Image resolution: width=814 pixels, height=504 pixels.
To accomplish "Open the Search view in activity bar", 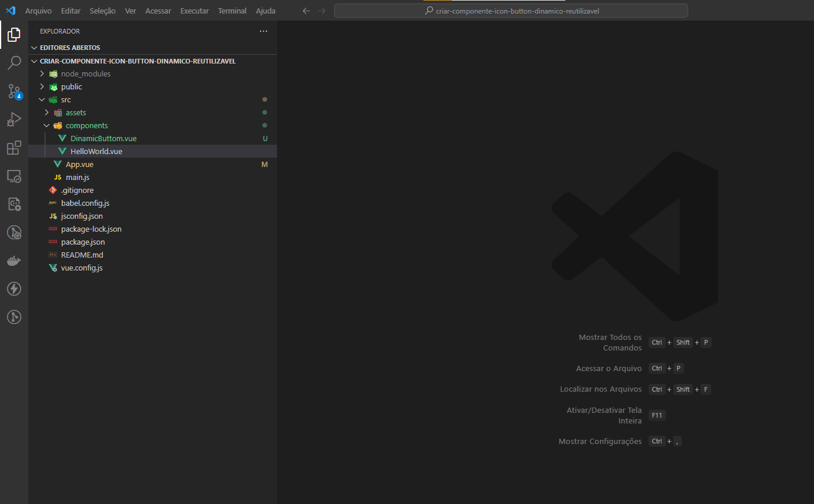I will pos(14,63).
